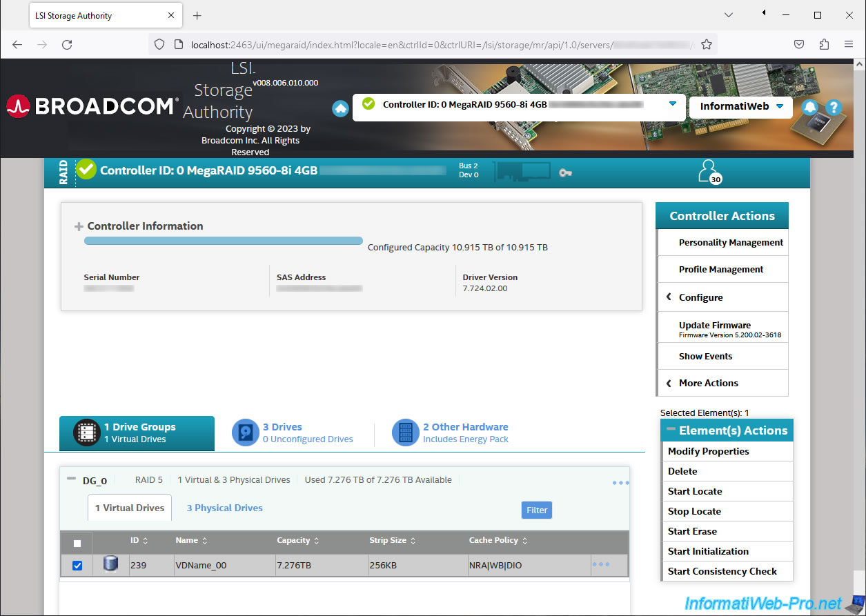
Task: Collapse the Element(s) Actions panel
Action: [671, 429]
